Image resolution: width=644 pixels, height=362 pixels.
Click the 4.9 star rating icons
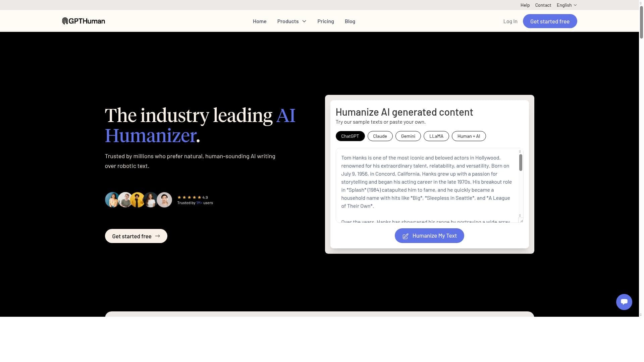tap(189, 197)
